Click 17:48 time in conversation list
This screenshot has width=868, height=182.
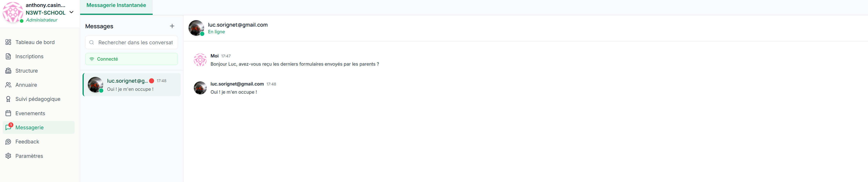[x=161, y=81]
